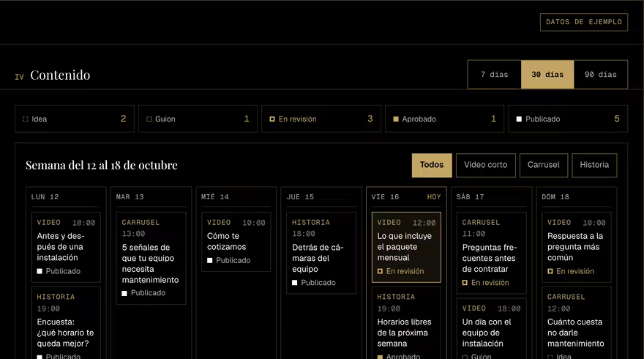644x359 pixels.
Task: Open the Un día con el equipo card
Action: pyautogui.click(x=491, y=328)
